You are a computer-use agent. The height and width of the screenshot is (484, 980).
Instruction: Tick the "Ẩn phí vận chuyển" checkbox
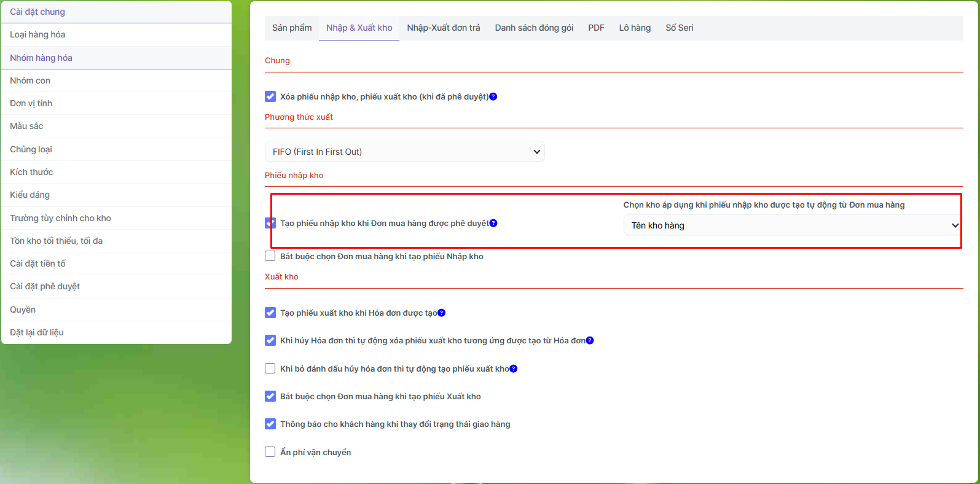pos(270,452)
